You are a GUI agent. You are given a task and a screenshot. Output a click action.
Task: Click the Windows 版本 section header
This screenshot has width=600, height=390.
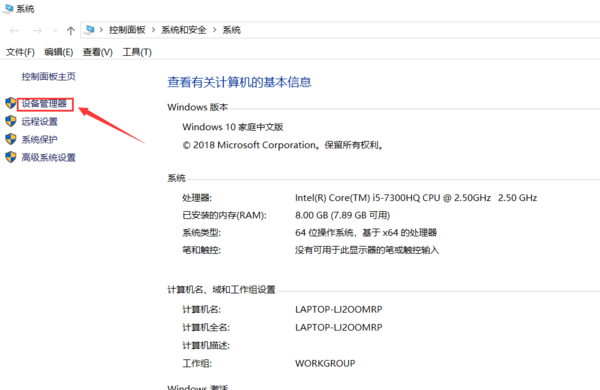point(198,107)
